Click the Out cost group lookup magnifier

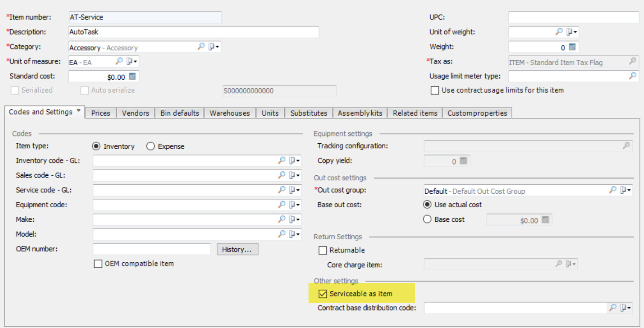(x=613, y=190)
